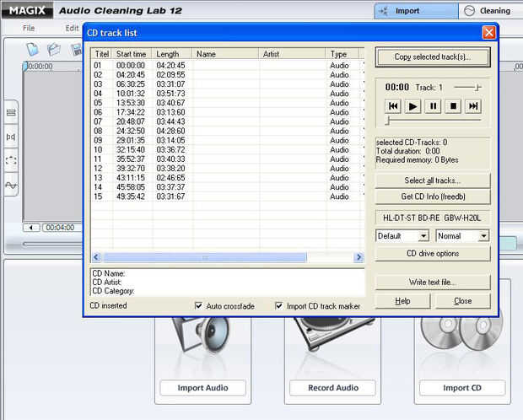Open the File menu
This screenshot has width=523, height=420.
coord(29,29)
